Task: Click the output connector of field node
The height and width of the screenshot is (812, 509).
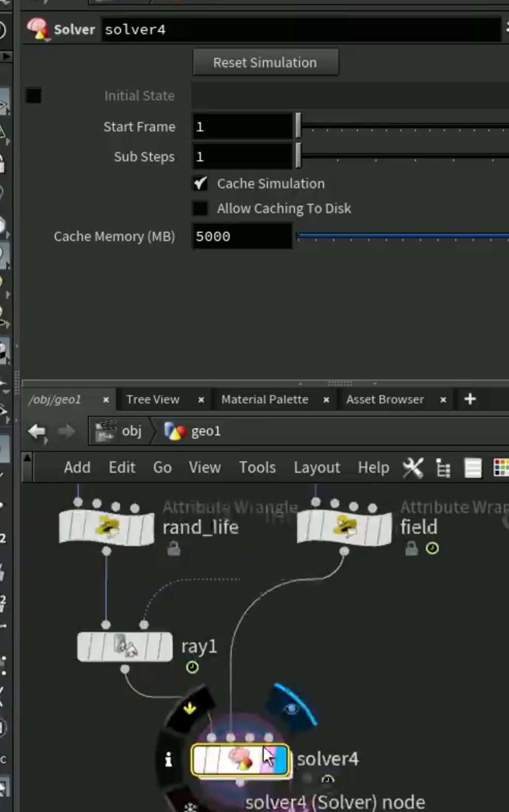Action: (345, 551)
